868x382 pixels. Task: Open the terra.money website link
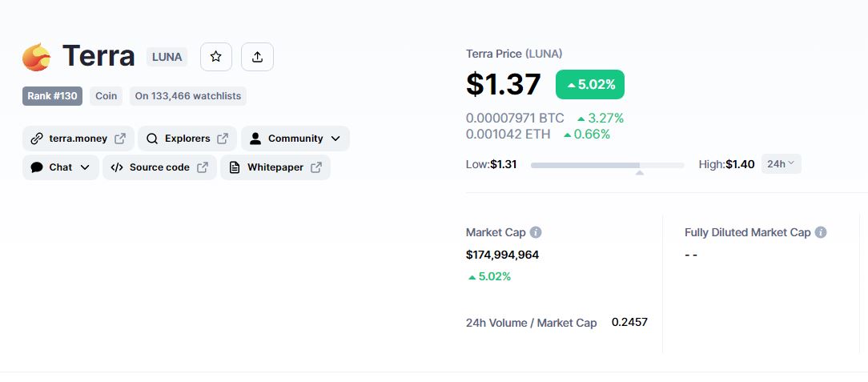78,139
